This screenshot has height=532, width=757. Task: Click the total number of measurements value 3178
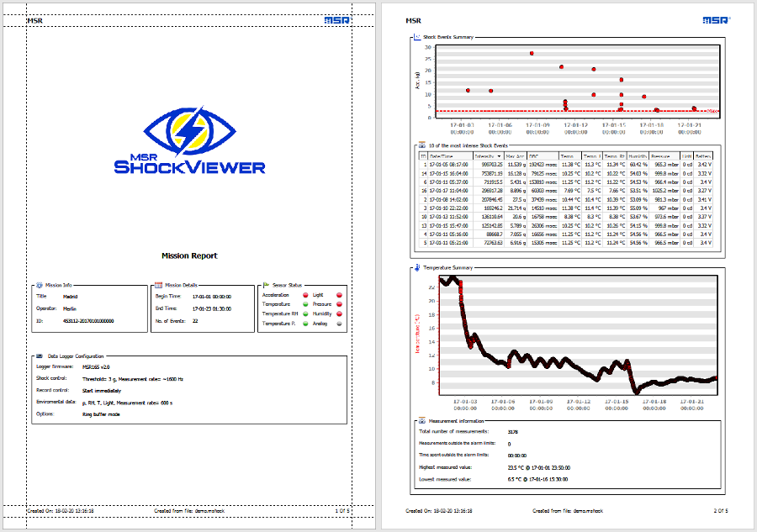tap(513, 432)
